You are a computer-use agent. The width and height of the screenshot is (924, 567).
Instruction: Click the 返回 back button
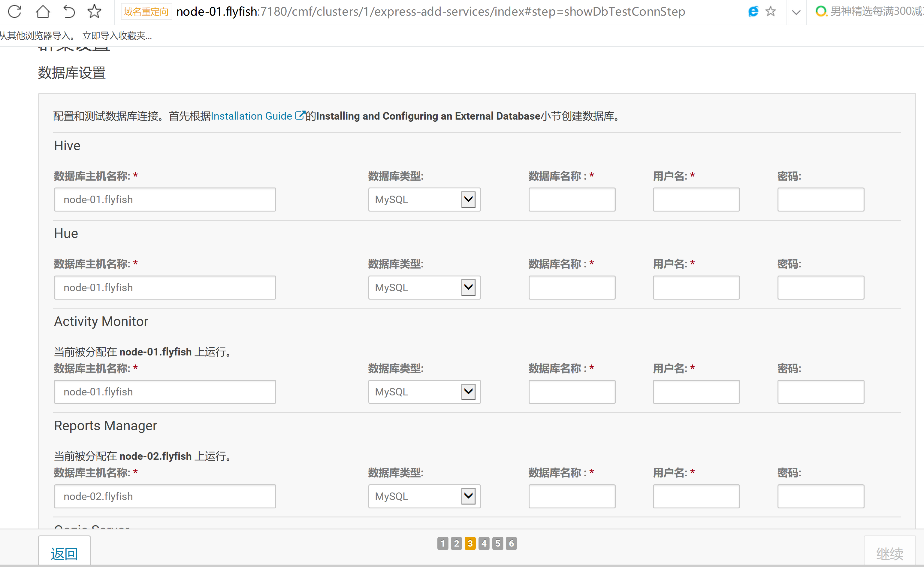pos(64,553)
